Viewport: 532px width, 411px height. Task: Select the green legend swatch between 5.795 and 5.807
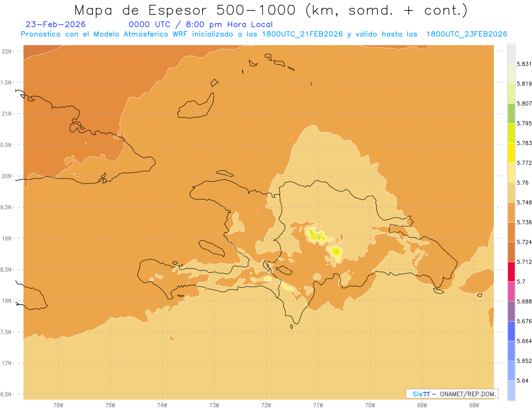511,113
